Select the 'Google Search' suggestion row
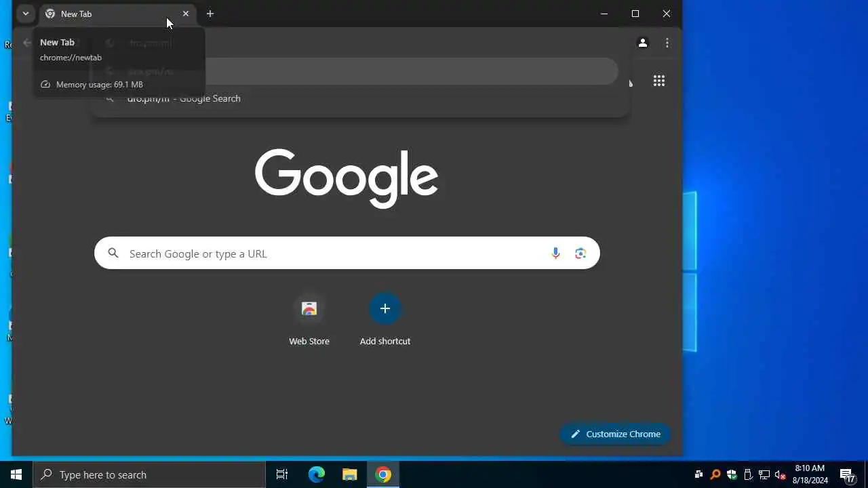The height and width of the screenshot is (488, 868). pyautogui.click(x=360, y=99)
